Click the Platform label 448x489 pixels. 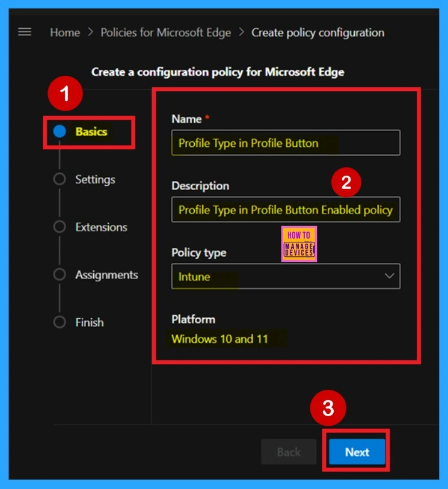pos(193,319)
